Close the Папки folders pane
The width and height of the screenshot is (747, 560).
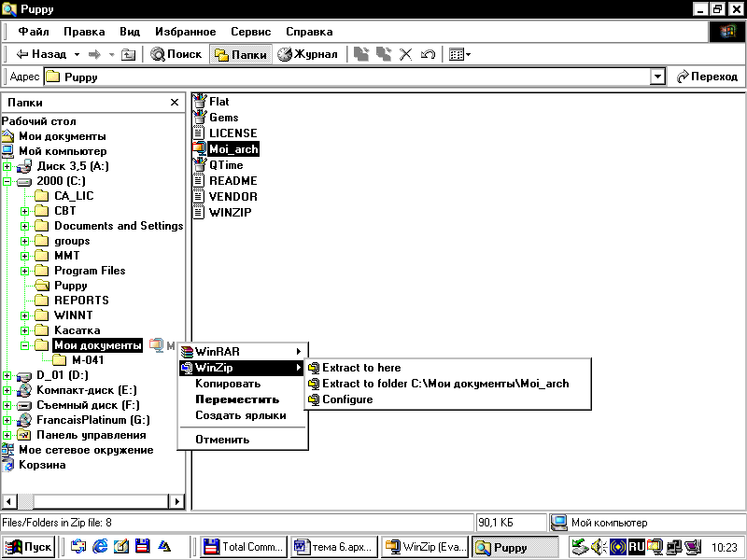175,103
